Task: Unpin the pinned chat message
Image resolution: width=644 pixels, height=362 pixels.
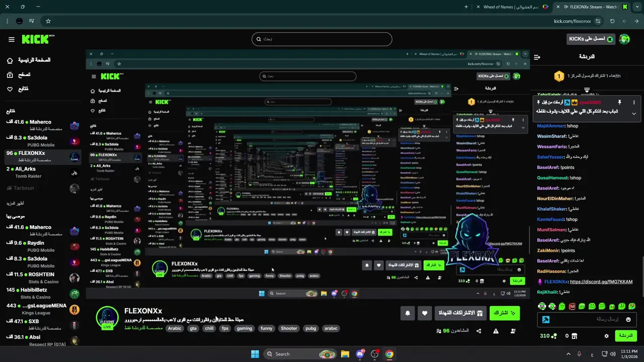Action: point(619,102)
